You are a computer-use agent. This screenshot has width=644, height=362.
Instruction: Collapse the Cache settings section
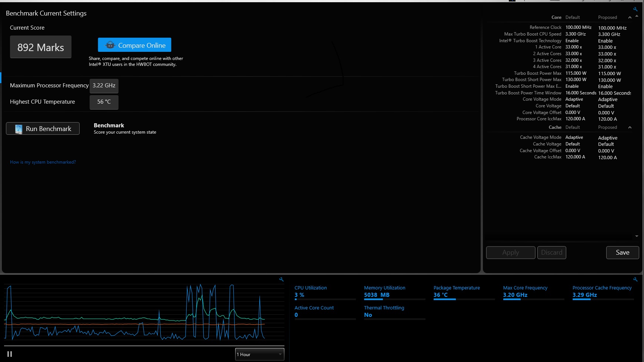pos(630,127)
